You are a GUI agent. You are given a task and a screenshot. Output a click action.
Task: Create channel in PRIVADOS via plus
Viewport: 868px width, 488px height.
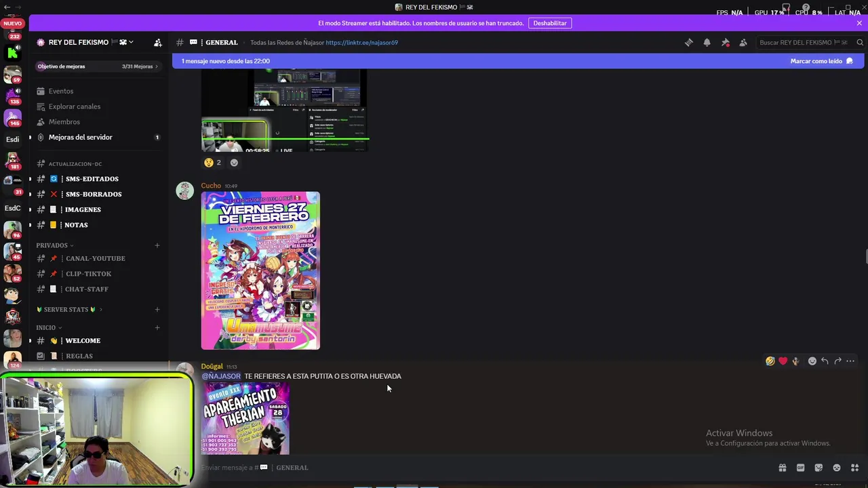(157, 245)
